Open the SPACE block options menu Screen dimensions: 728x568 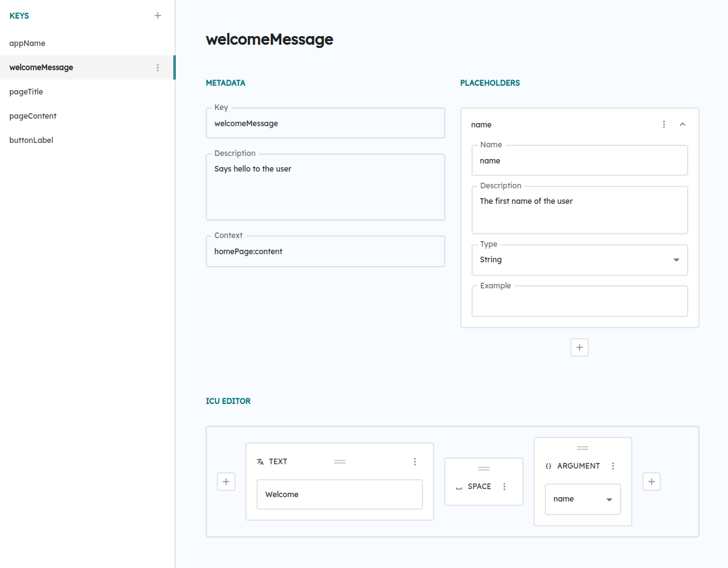click(x=504, y=487)
